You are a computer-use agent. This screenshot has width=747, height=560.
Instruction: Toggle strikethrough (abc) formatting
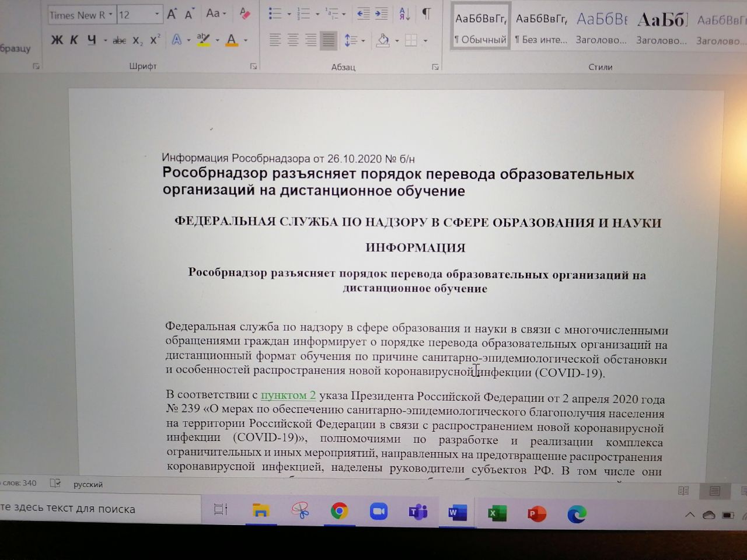pyautogui.click(x=119, y=41)
